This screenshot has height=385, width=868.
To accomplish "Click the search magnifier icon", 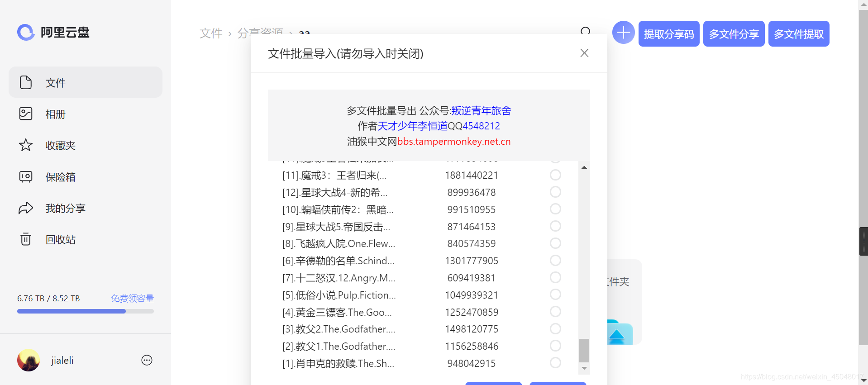I will click(586, 31).
